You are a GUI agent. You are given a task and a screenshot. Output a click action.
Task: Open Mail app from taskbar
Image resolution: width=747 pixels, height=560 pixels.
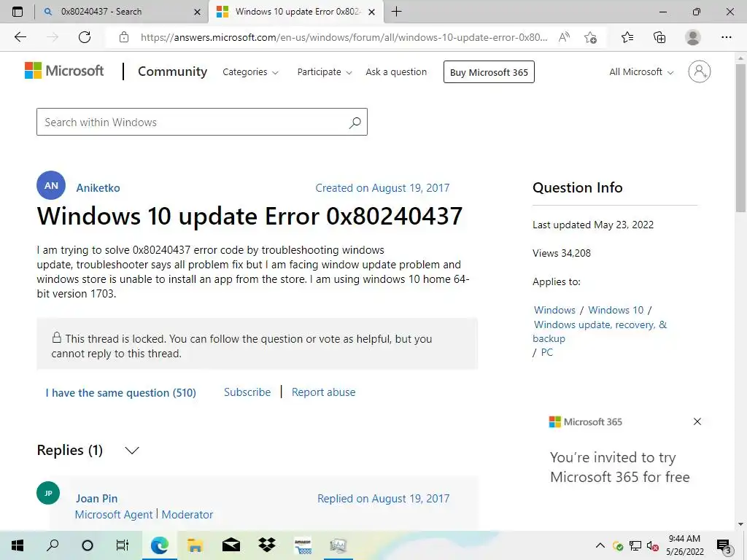(231, 545)
